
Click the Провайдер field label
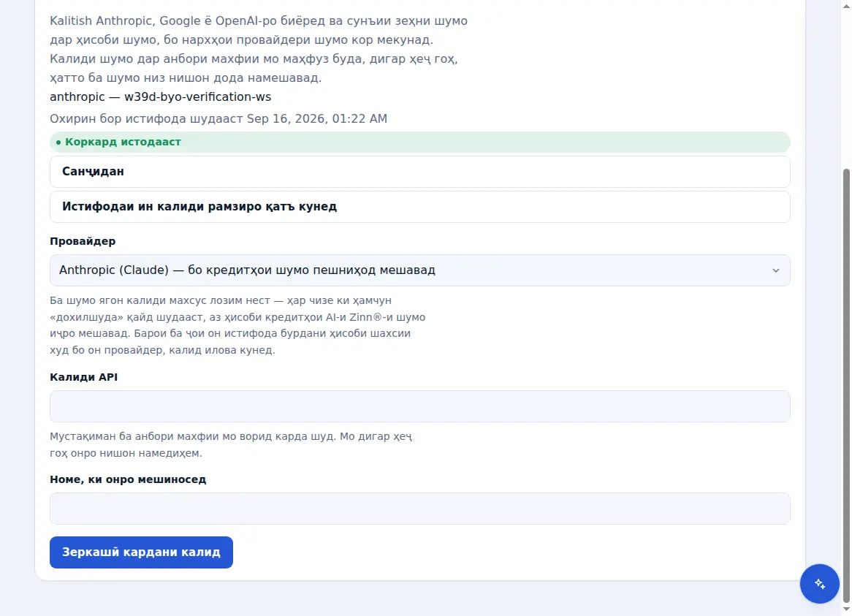[x=83, y=241]
